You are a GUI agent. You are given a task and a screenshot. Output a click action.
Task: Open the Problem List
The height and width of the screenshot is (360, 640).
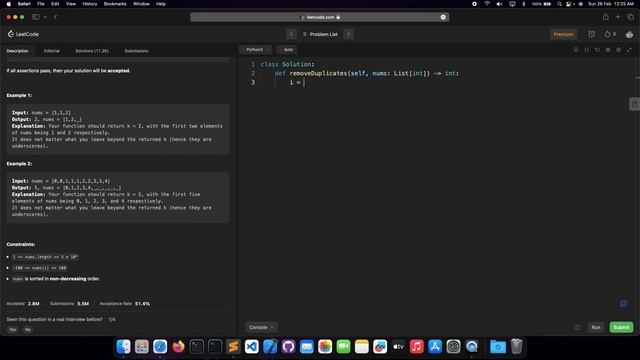320,34
